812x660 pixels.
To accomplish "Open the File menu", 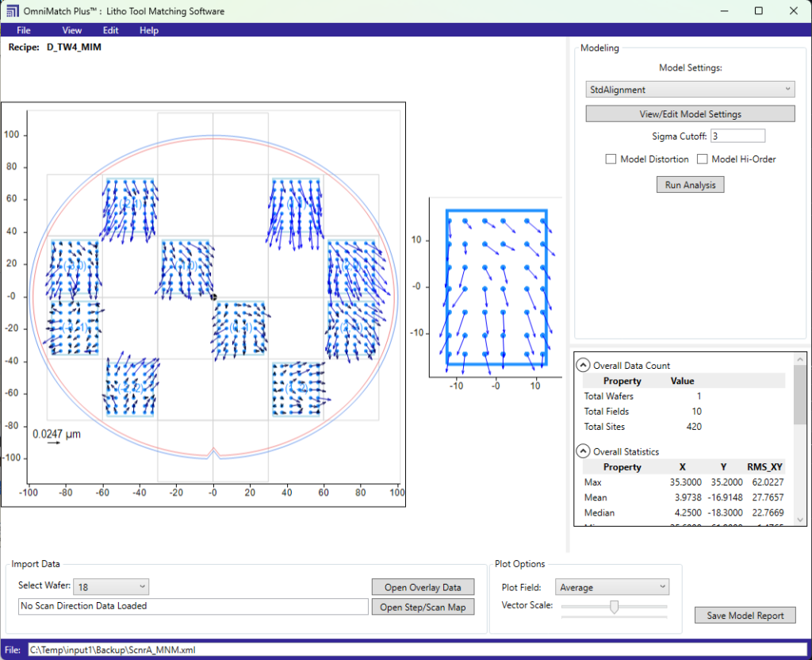I will (23, 30).
